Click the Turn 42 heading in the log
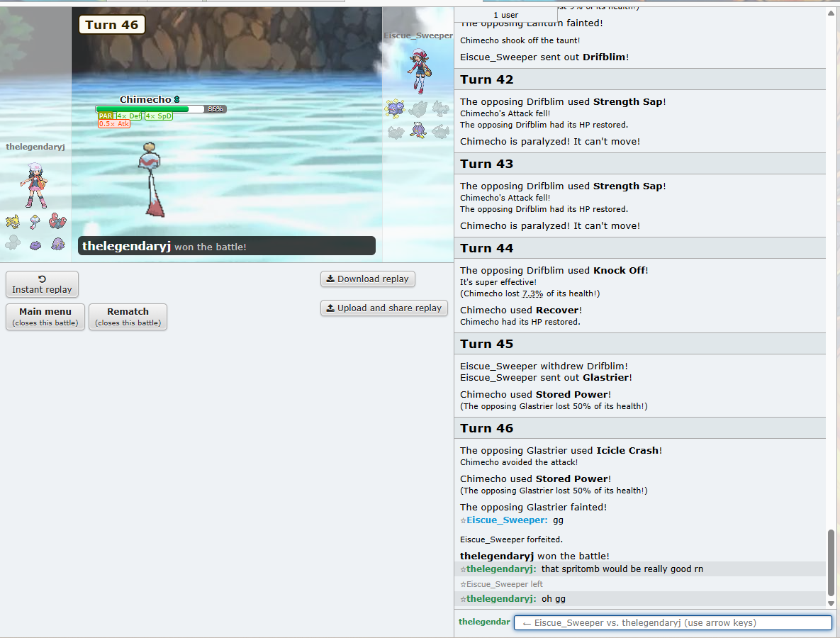The image size is (840, 638). click(639, 79)
